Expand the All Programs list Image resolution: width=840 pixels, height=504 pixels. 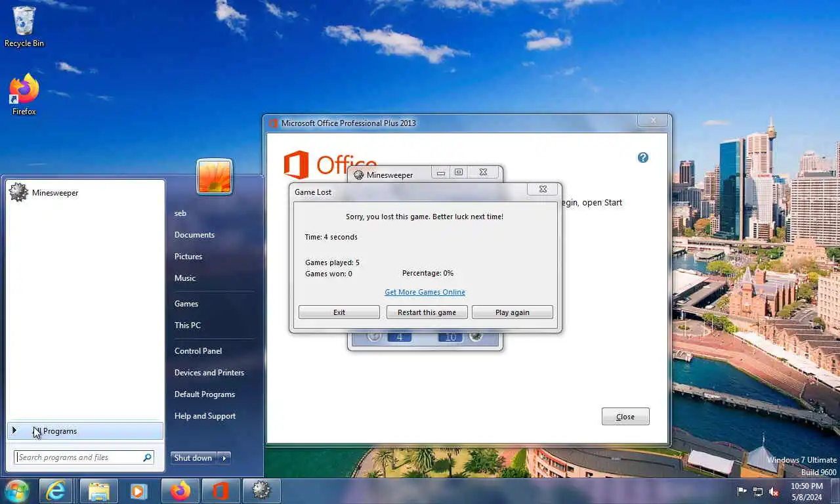pyautogui.click(x=85, y=431)
